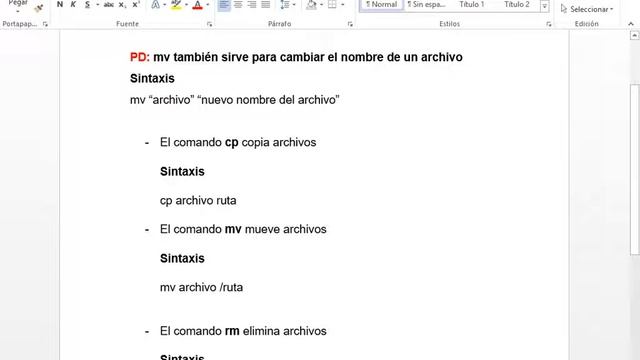The width and height of the screenshot is (640, 360).
Task: Apply red font color
Action: (x=198, y=5)
